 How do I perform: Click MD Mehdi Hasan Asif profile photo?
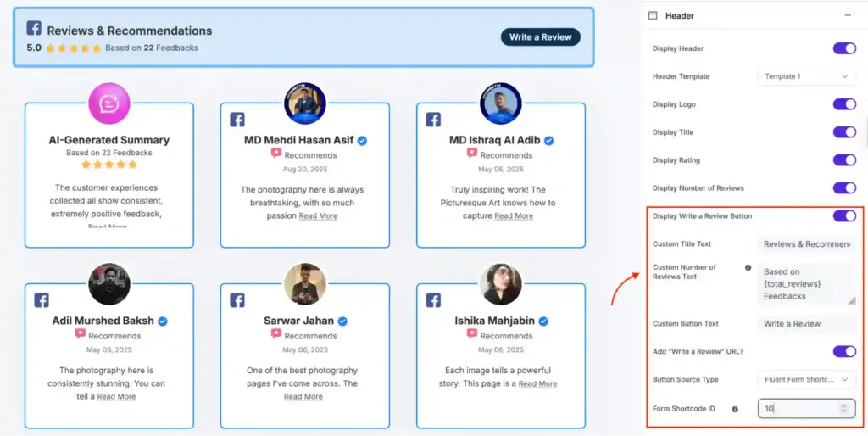click(x=305, y=103)
